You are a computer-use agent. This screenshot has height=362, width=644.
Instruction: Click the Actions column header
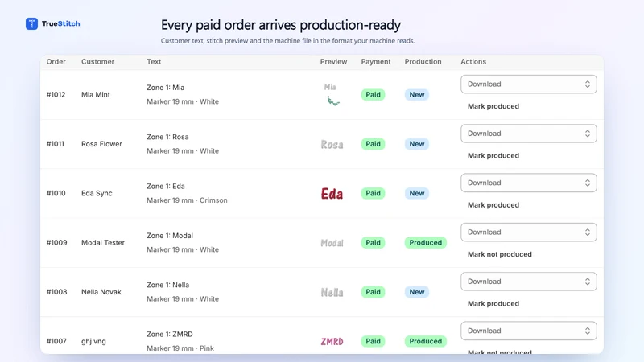[473, 62]
